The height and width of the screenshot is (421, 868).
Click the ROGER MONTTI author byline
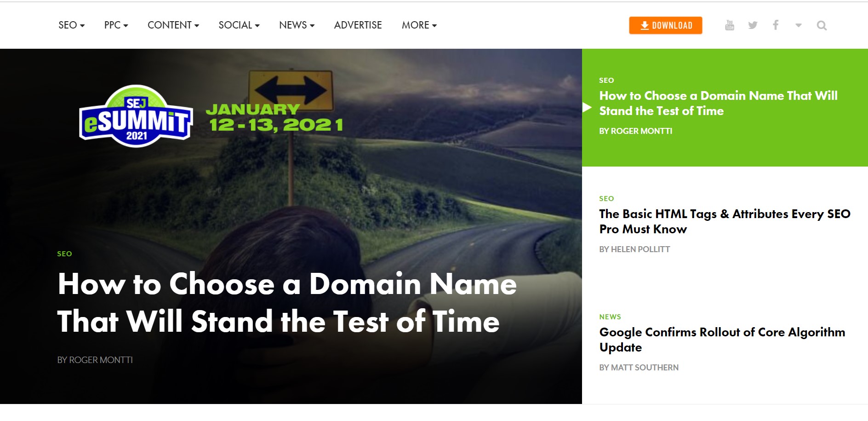click(x=94, y=360)
